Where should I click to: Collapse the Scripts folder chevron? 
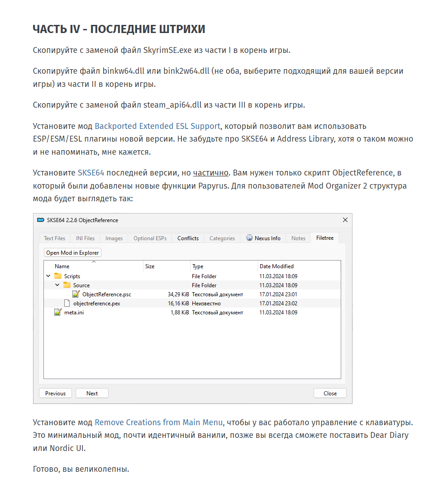48,276
